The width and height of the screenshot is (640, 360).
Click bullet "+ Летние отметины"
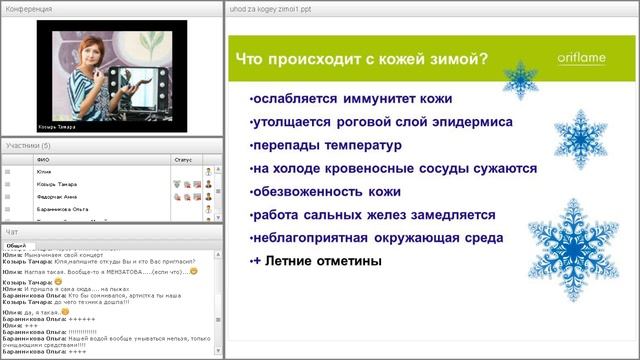[316, 261]
